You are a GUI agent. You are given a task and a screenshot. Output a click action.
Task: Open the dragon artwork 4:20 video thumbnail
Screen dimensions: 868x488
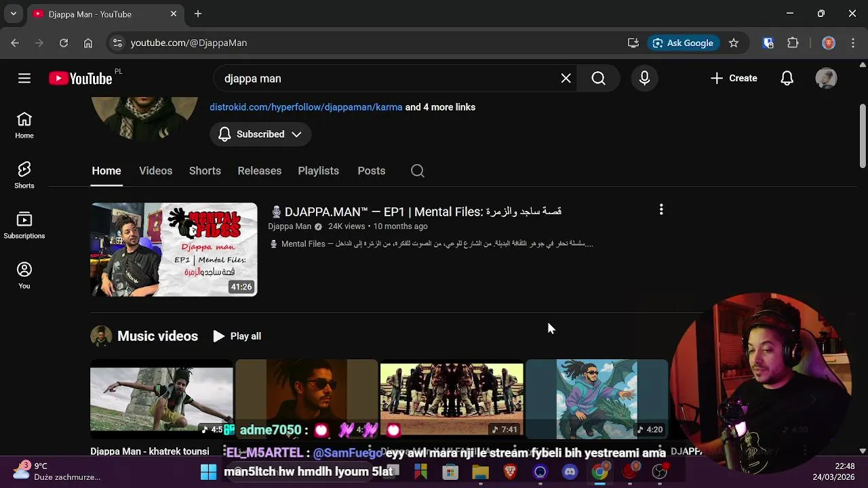(597, 400)
